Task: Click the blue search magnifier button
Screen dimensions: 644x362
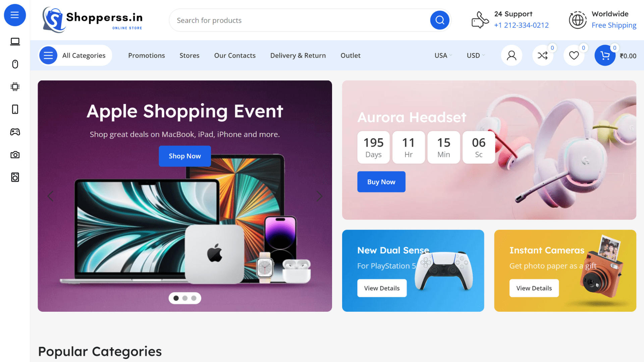Action: click(x=440, y=20)
